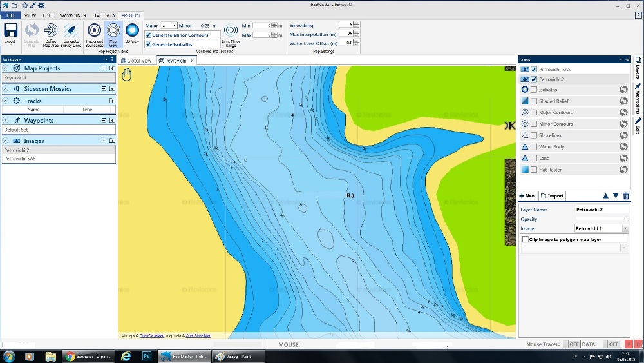Regenerate the Isobaths layer with refresh icon
This screenshot has height=363, width=644.
coord(623,90)
